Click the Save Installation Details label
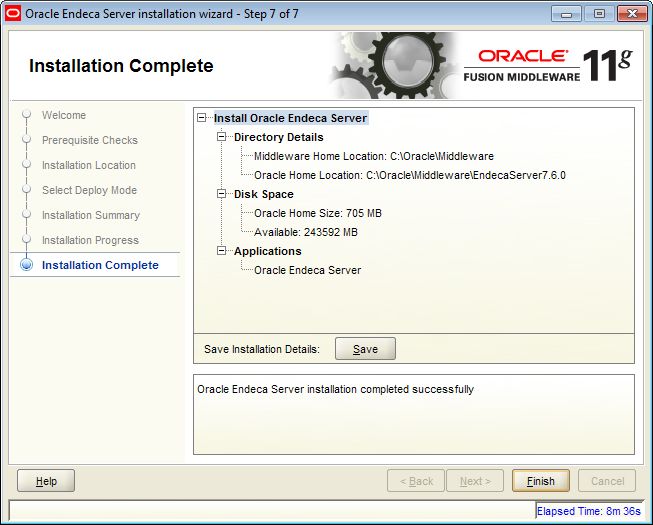The height and width of the screenshot is (525, 653). [262, 349]
